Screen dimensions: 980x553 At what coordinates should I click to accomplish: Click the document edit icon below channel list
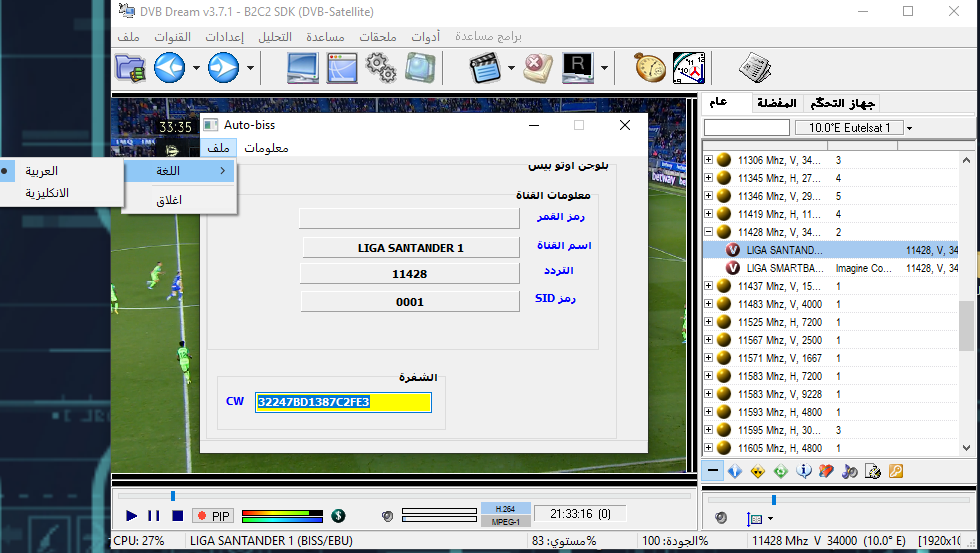872,471
